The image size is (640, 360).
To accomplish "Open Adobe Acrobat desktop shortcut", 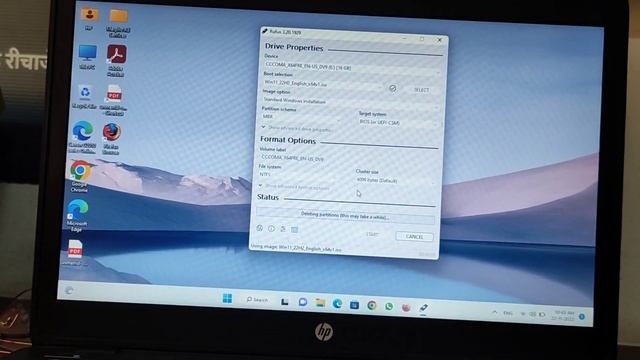I will [116, 60].
